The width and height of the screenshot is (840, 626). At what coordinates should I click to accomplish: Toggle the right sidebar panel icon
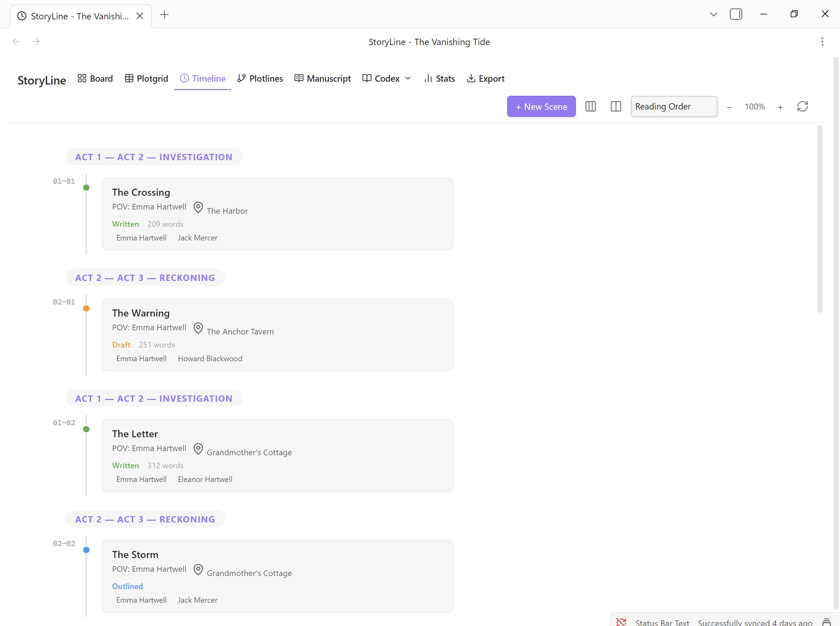(735, 14)
